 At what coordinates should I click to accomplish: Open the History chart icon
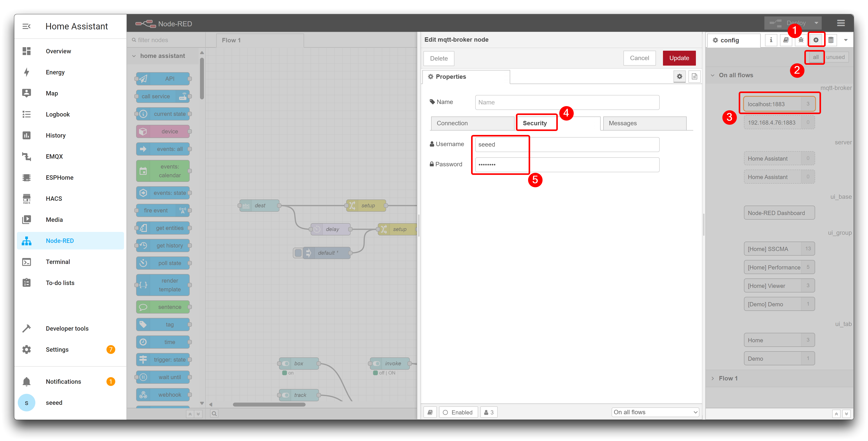click(x=27, y=135)
